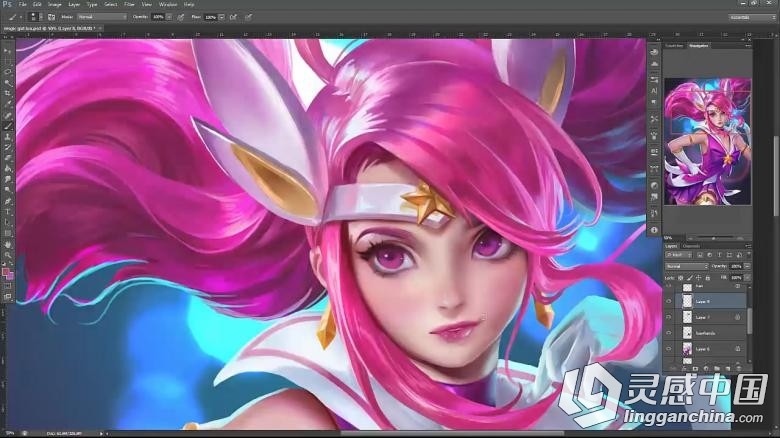The image size is (780, 438).
Task: Toggle pressure for opacity icon
Action: point(181,17)
